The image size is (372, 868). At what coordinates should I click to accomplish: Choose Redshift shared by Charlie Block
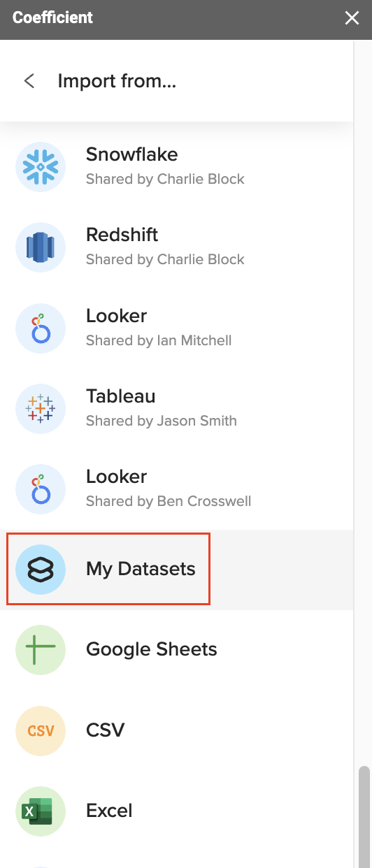click(177, 247)
